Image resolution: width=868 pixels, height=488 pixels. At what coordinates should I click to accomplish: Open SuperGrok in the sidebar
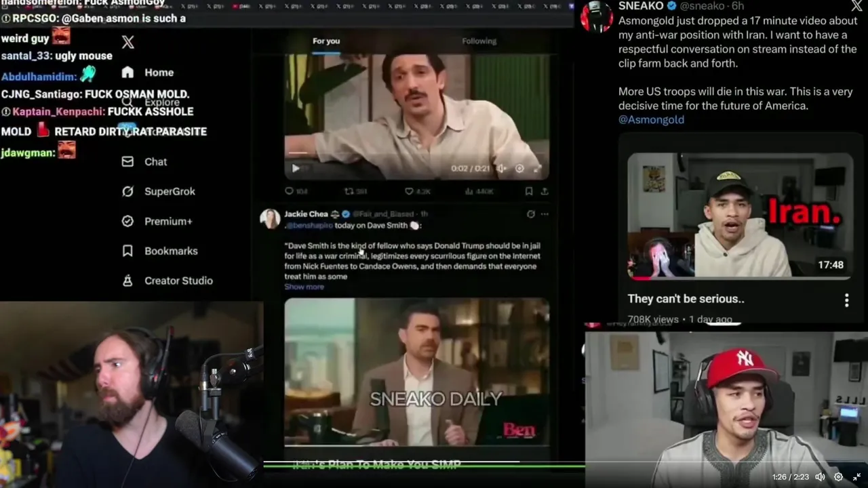158,192
